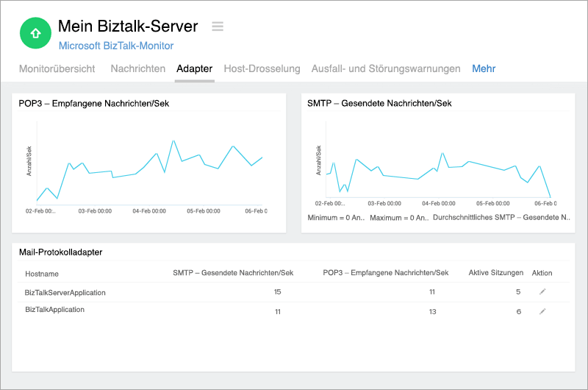
Task: Open Ausfall- und Störungswarnungen tab
Action: 386,68
